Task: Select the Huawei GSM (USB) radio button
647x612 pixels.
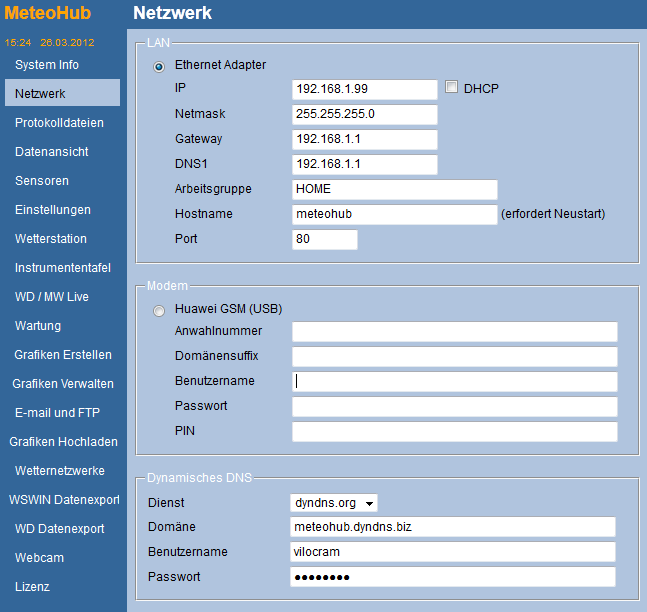Action: tap(159, 310)
